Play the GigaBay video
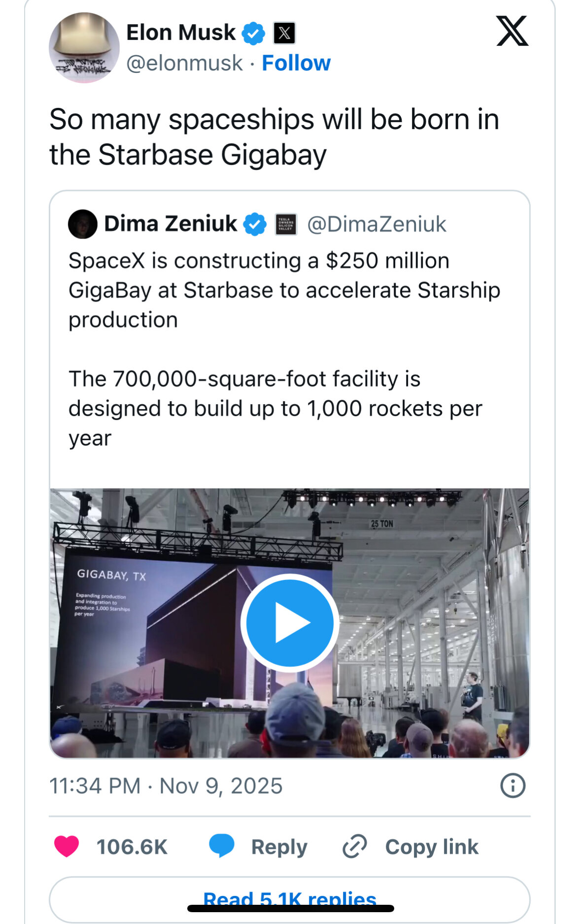 290,623
